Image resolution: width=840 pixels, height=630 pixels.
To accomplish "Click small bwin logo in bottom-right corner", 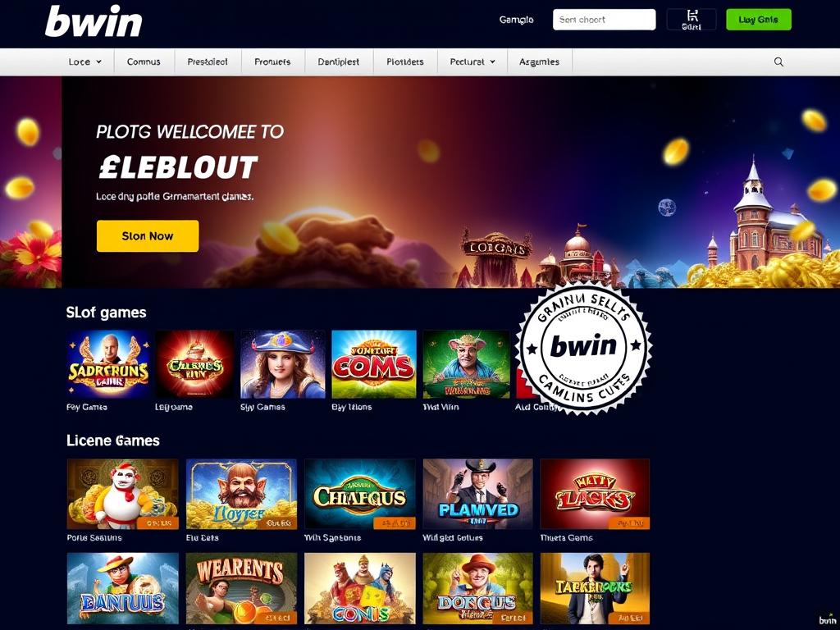I will [x=827, y=620].
